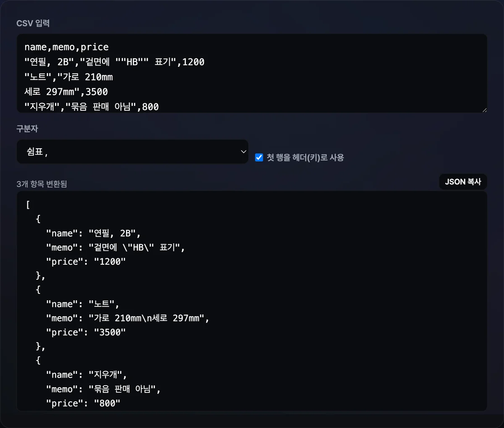The image size is (504, 428).
Task: Click the opening bracket of the JSON output
Action: pos(28,205)
